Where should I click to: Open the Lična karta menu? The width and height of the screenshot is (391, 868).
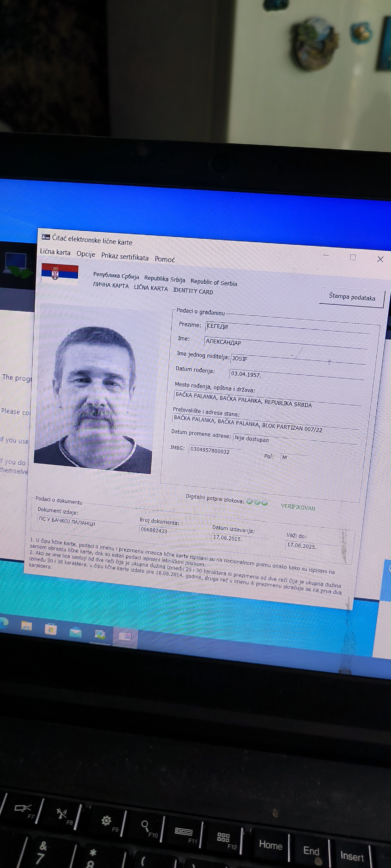pos(55,252)
